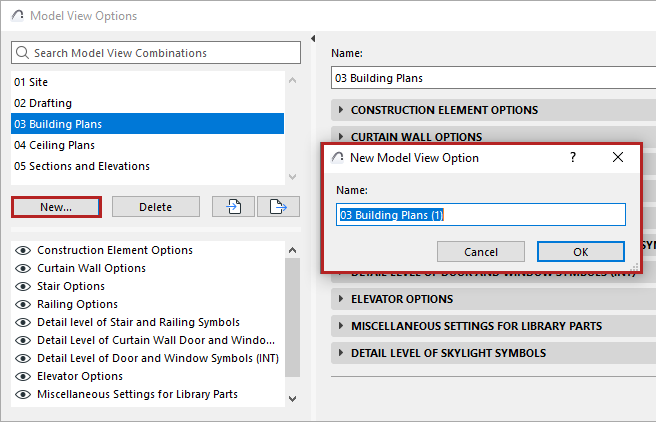Screen dimensions: 656x422
Task: Toggle eye for Curtain Wall Options
Action: click(22, 268)
